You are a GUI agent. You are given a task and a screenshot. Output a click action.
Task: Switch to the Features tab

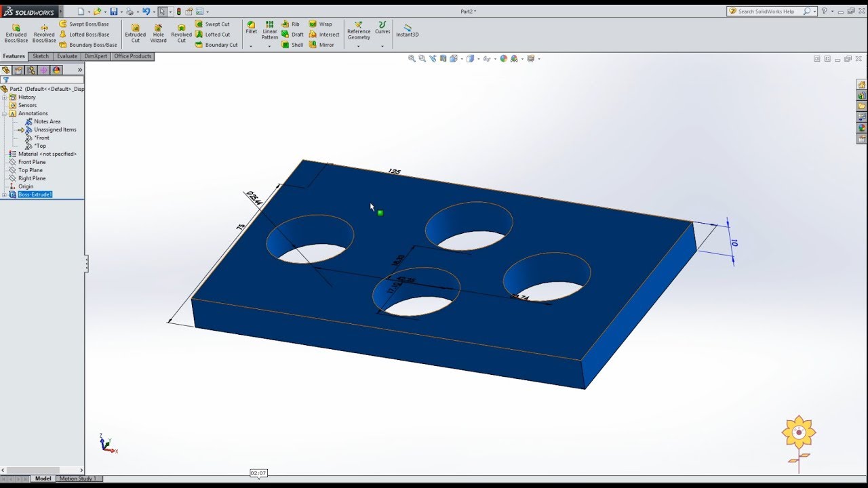click(14, 56)
